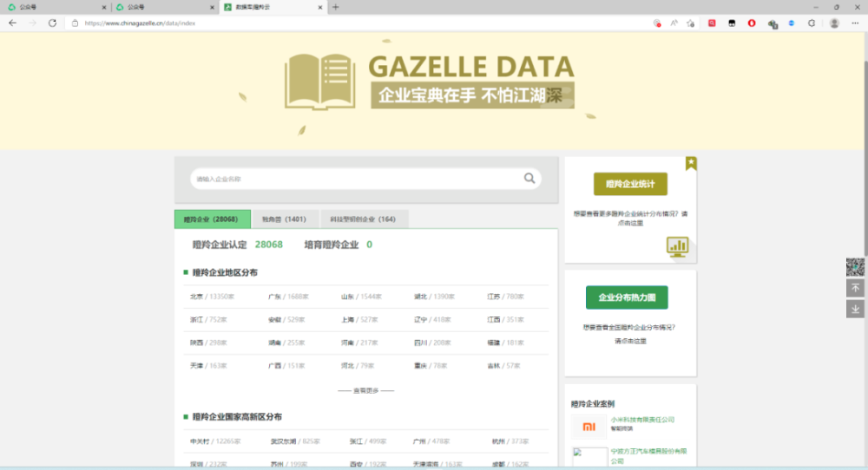Select the 科技型初创企业 (164) tab
The width and height of the screenshot is (868, 470).
click(x=365, y=219)
